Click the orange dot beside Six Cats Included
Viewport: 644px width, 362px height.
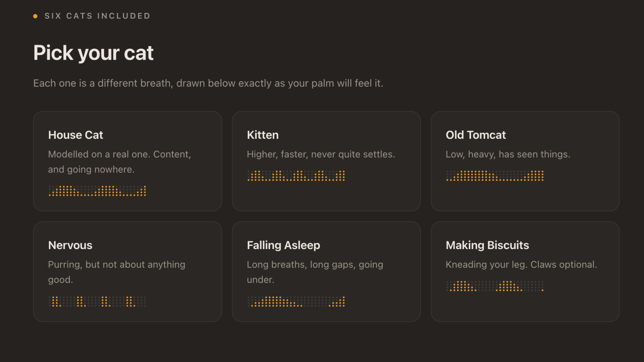pos(35,16)
